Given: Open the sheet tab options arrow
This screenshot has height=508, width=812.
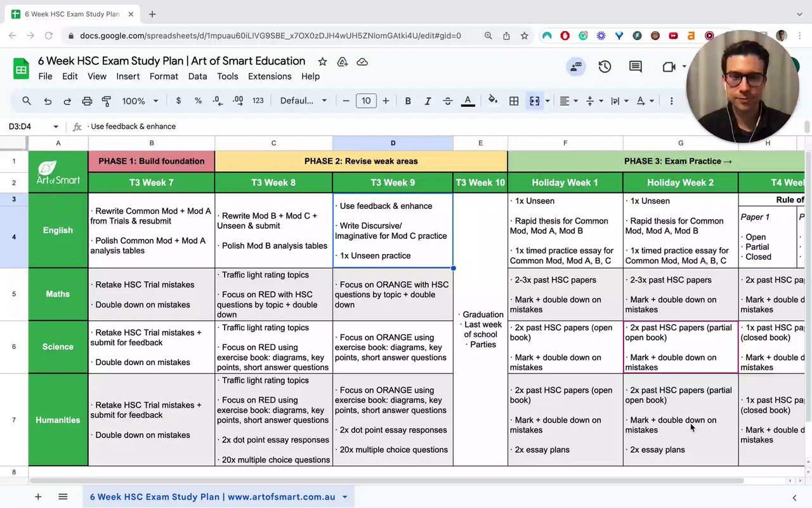Looking at the screenshot, I should (x=344, y=497).
